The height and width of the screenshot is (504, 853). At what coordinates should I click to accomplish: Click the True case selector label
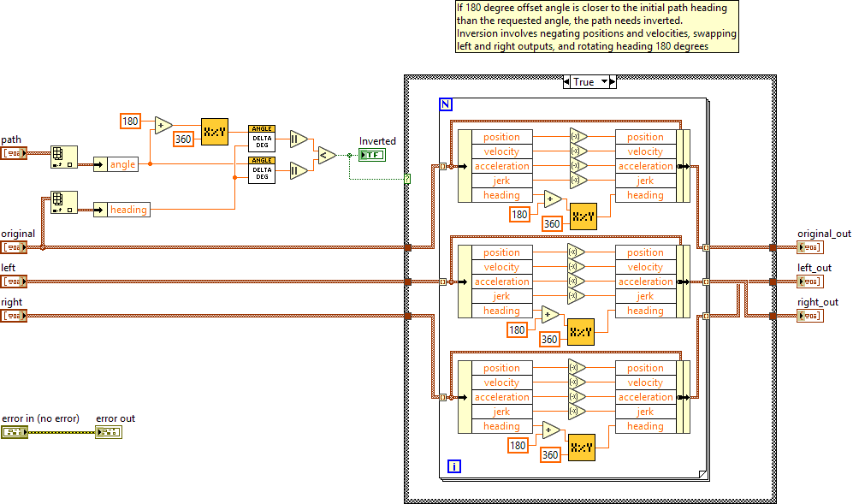click(x=584, y=82)
